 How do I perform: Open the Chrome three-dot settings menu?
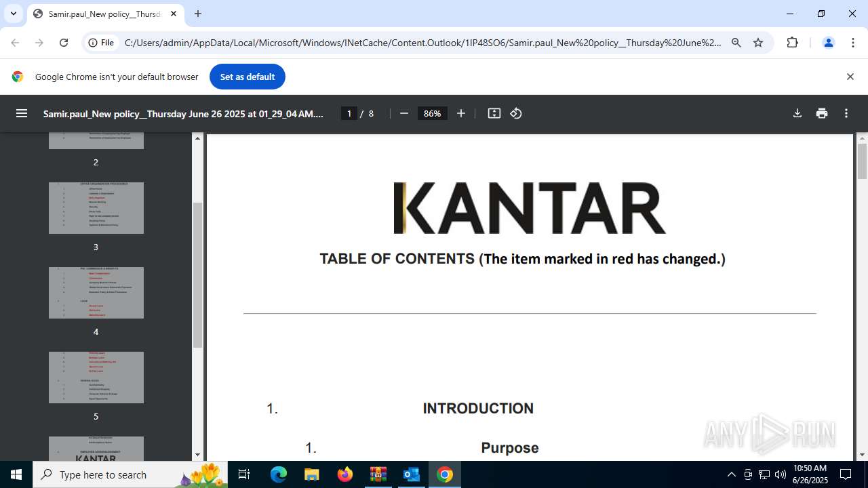point(853,43)
